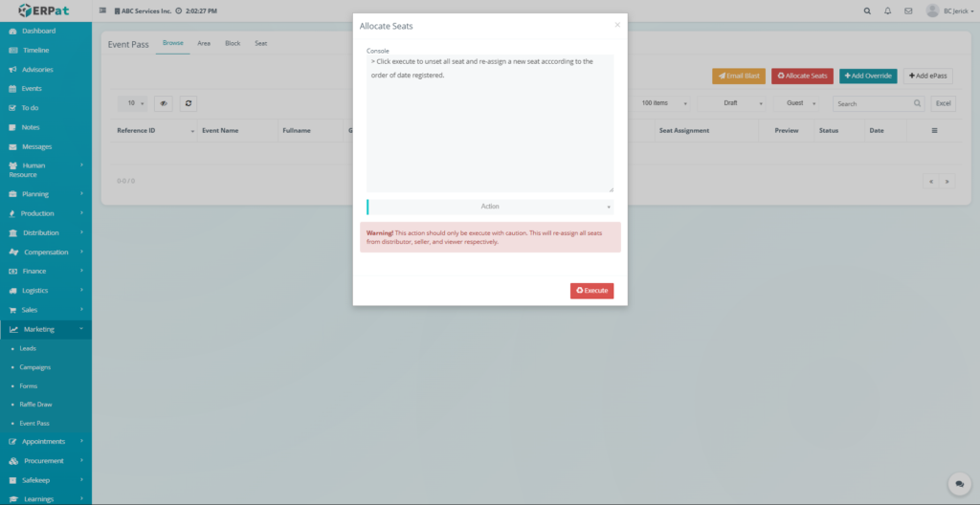Screen dimensions: 980x505
Task: Click the red Execute button
Action: click(x=591, y=291)
